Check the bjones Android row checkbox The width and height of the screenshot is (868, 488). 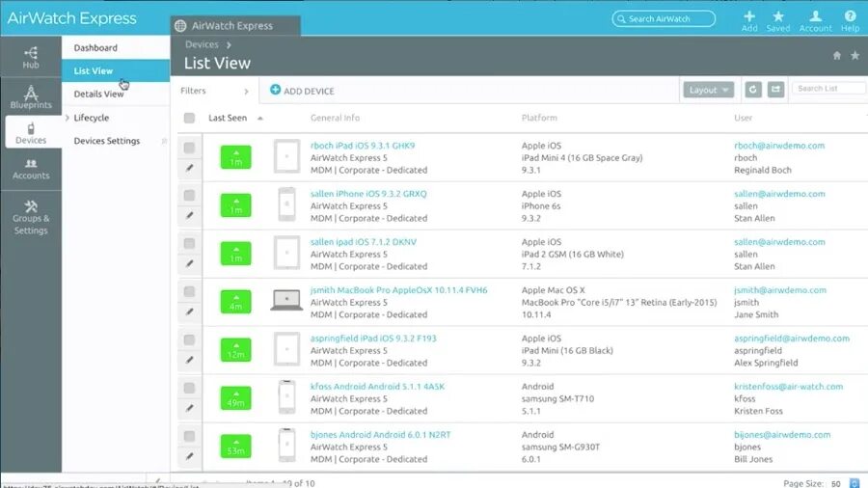189,436
